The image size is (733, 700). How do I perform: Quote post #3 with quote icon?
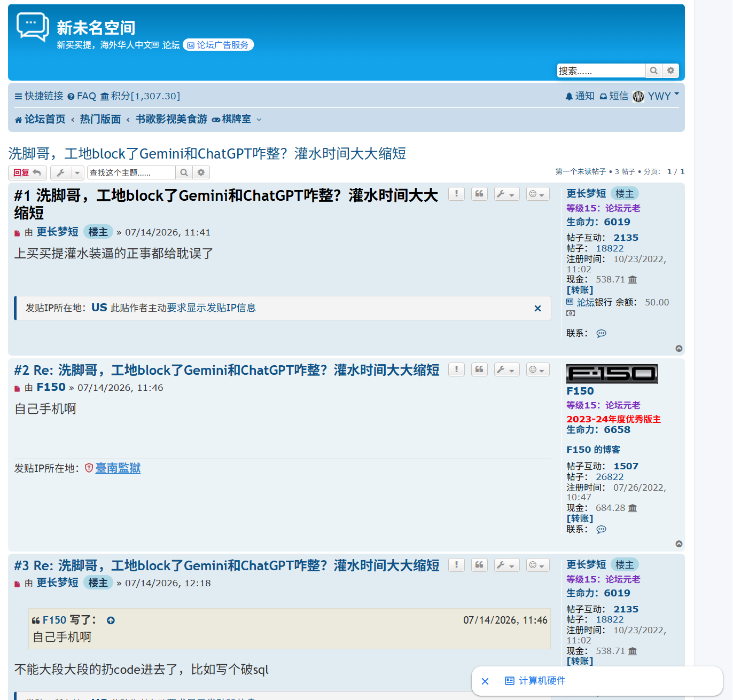click(479, 565)
